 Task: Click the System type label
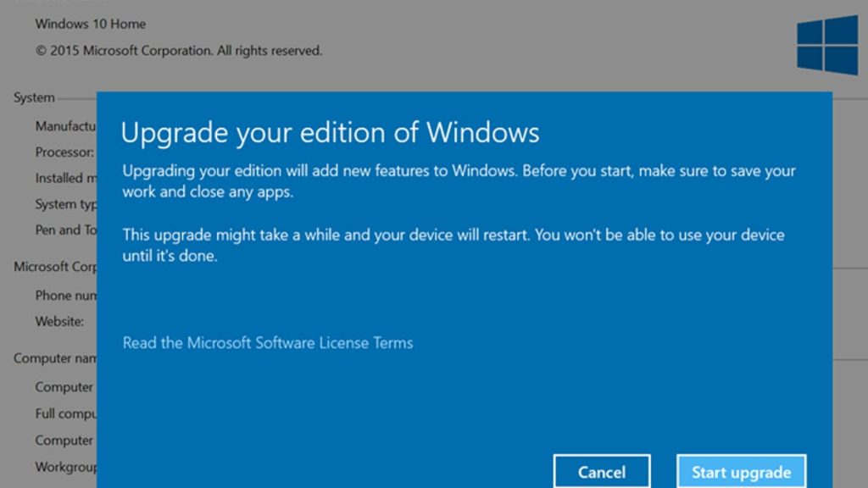(x=64, y=204)
